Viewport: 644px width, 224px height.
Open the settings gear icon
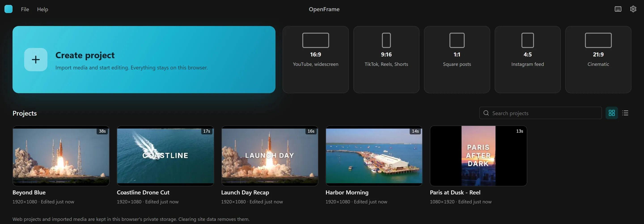coord(633,9)
